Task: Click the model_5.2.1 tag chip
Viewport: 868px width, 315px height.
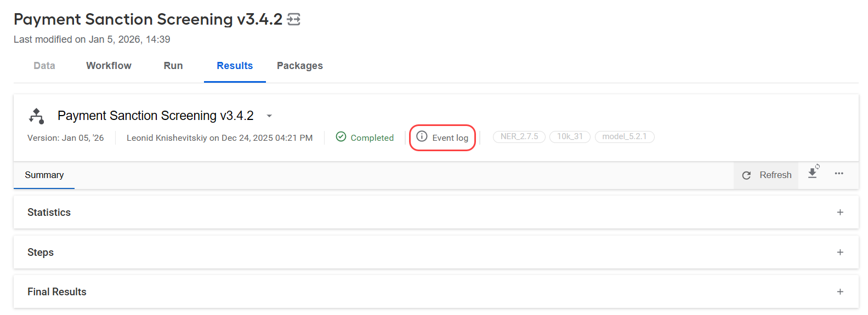Action: pos(625,136)
